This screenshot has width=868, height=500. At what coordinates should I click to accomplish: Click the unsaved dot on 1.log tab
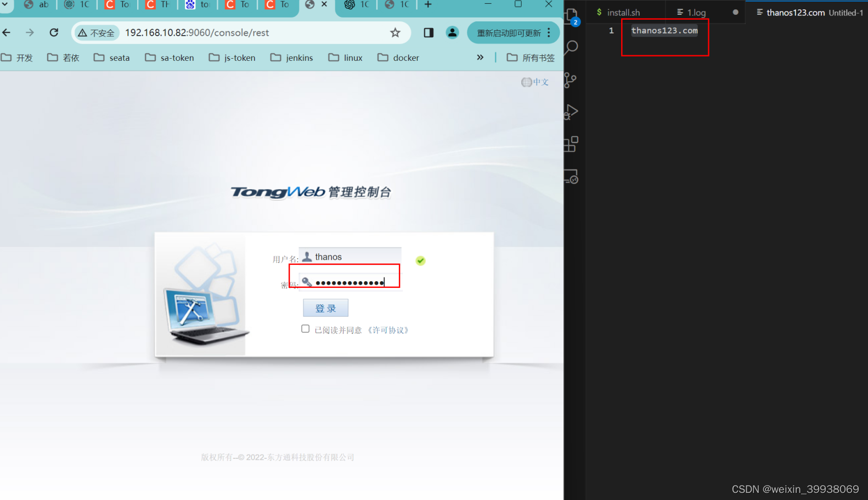click(735, 12)
